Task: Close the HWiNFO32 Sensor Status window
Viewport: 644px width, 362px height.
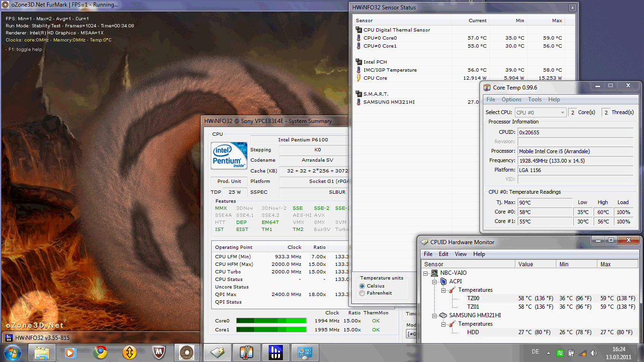Action: click(572, 8)
